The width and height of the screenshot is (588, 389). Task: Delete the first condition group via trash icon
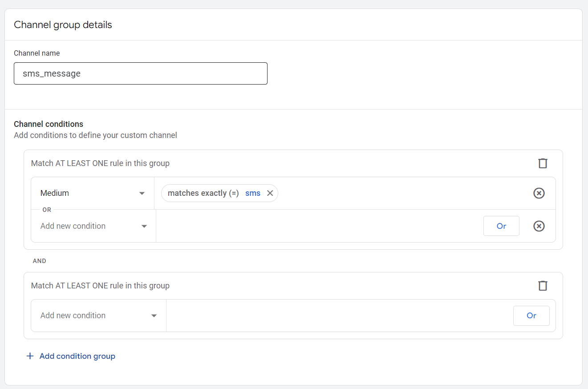[x=543, y=163]
